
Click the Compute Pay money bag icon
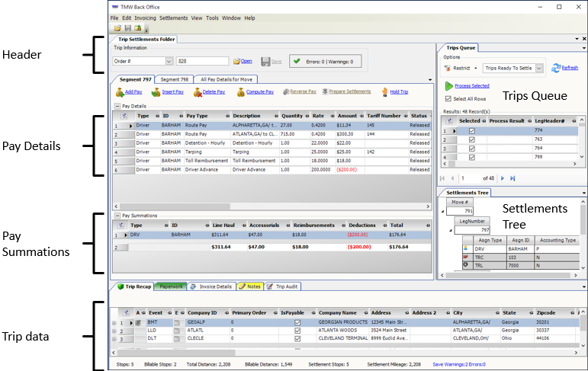click(239, 92)
